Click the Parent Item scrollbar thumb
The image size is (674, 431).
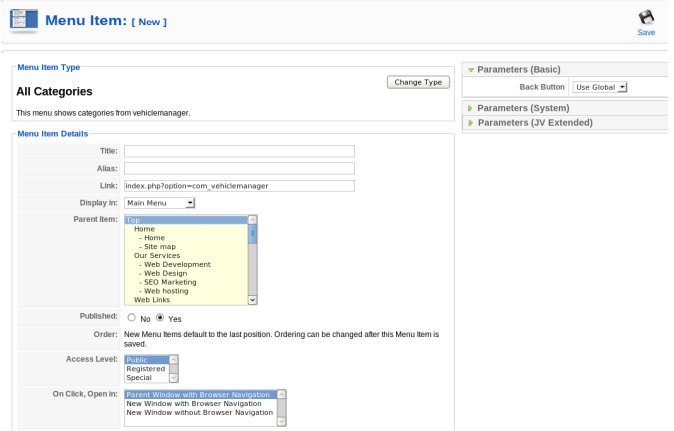[x=252, y=234]
